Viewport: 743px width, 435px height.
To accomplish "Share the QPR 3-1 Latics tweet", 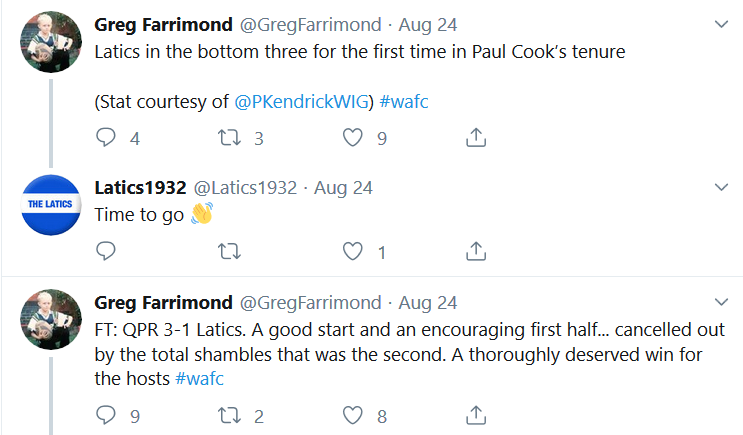I will (x=477, y=414).
